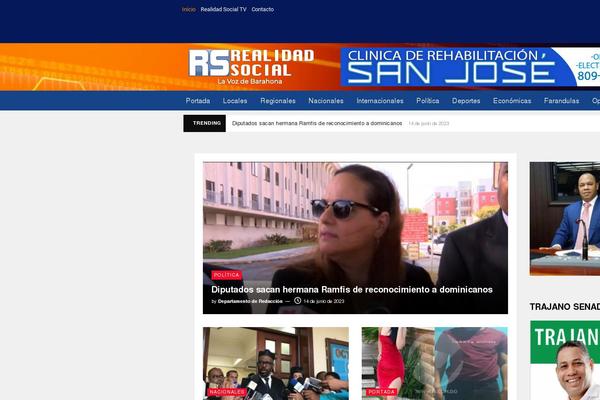Go to the Contacto page

[262, 9]
